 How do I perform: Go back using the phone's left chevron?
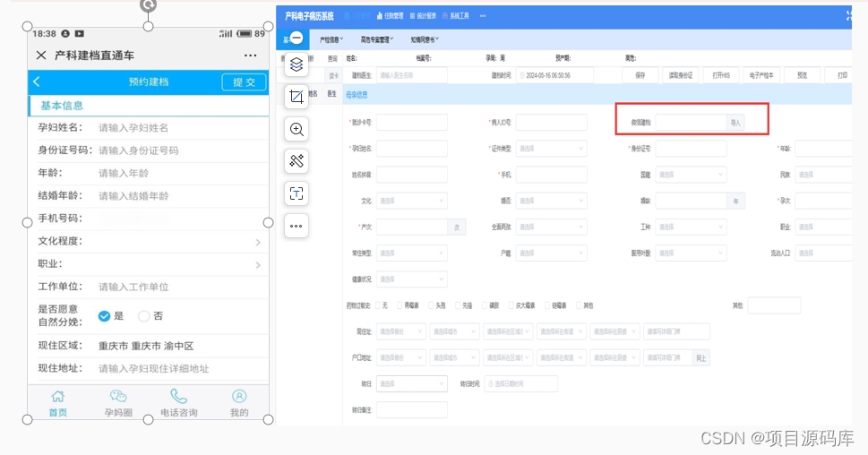(37, 82)
